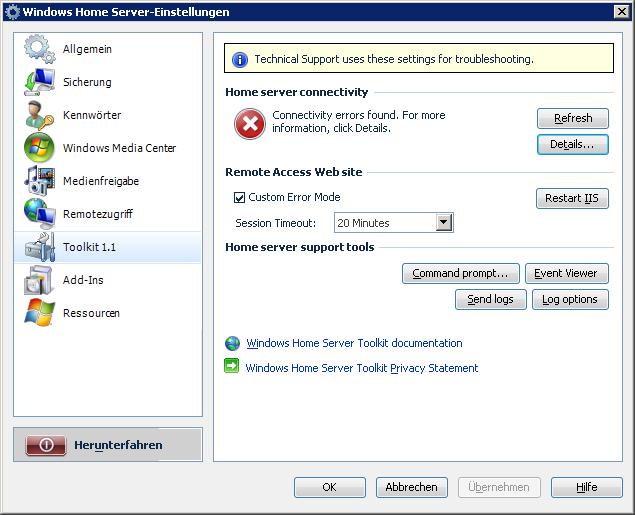
Task: Click the Toolkit 1.1 toolbox icon
Action: 39,247
